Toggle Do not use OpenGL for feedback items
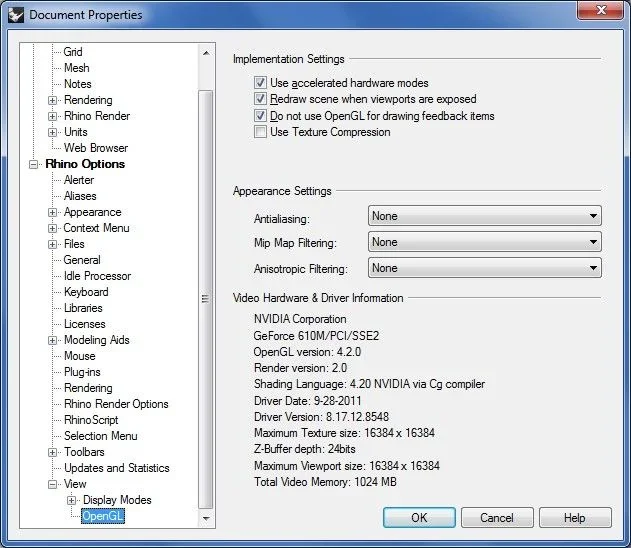This screenshot has height=548, width=631. [x=261, y=116]
